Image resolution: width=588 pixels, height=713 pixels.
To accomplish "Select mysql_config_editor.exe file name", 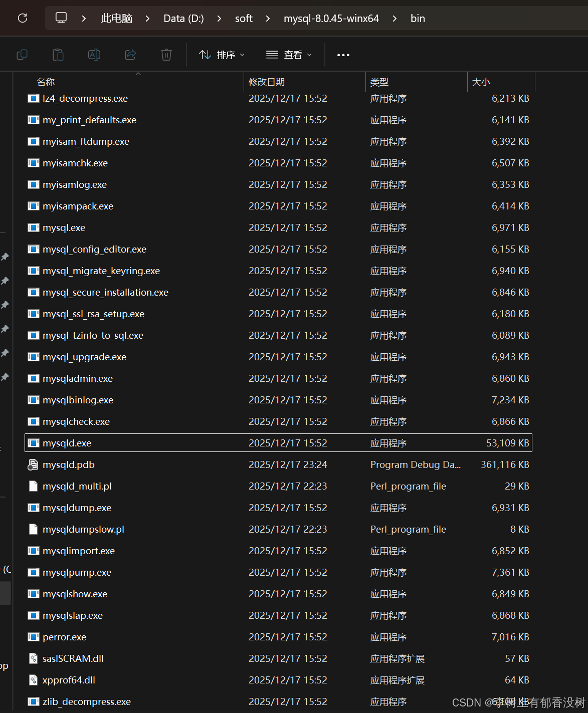I will 94,249.
